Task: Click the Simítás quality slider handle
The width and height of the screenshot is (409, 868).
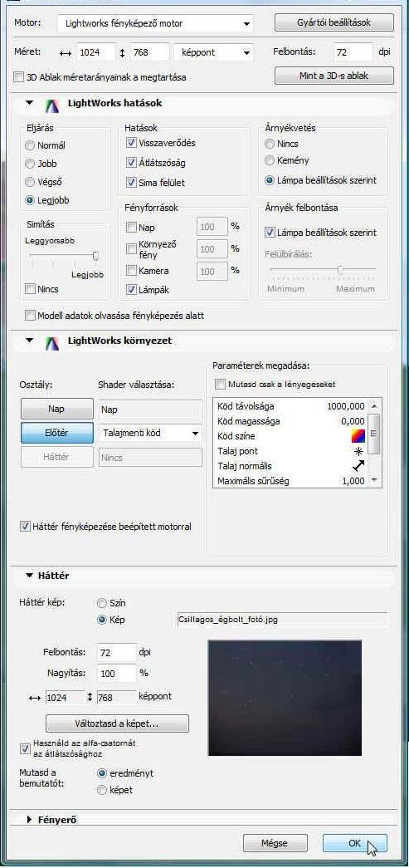Action: pyautogui.click(x=96, y=256)
